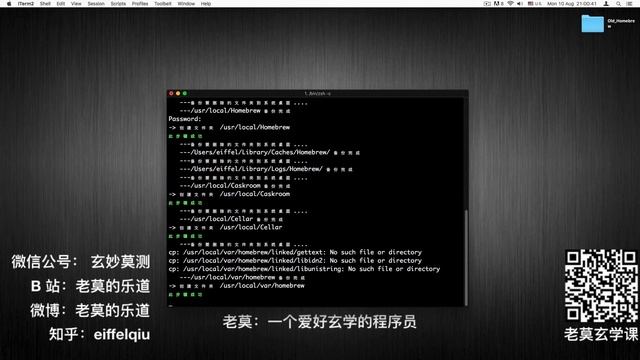Click the libidn2 No such file line

click(x=295, y=260)
